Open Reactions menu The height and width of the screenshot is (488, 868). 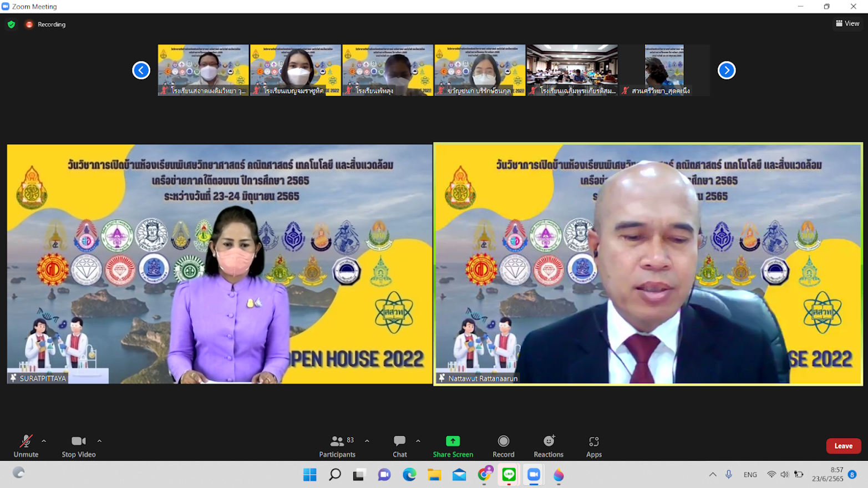click(x=549, y=446)
